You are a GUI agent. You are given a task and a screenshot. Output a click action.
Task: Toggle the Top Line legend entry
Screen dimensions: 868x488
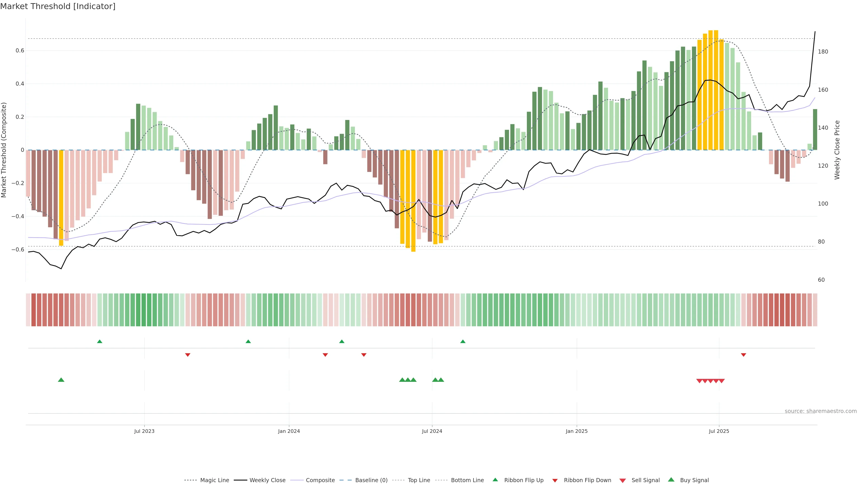coord(419,480)
